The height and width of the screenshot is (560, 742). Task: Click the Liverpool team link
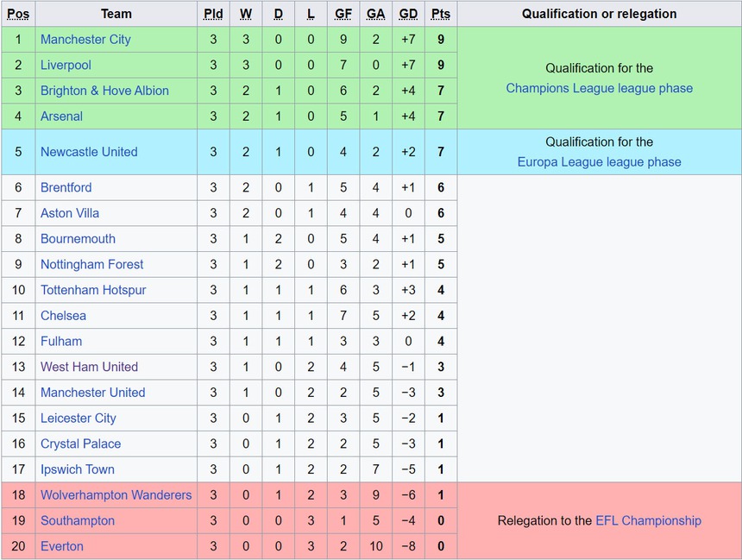point(66,66)
